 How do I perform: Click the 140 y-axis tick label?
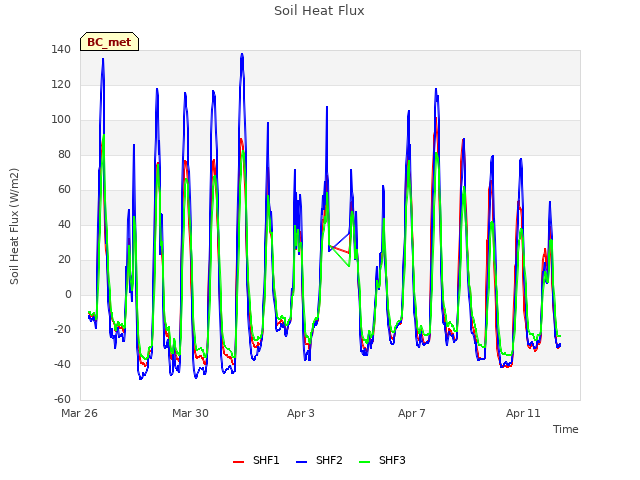coord(61,49)
